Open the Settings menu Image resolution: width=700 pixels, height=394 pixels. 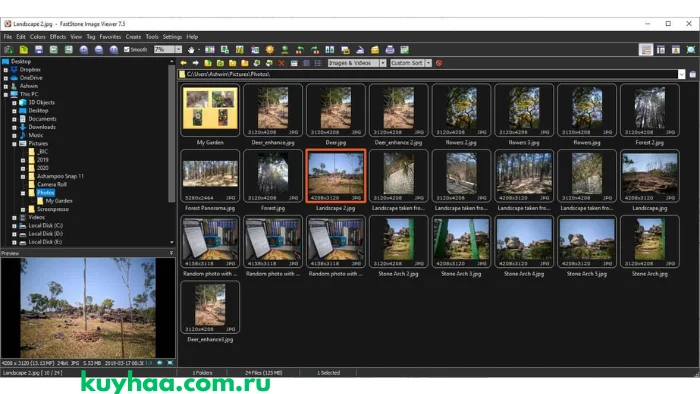pyautogui.click(x=172, y=37)
